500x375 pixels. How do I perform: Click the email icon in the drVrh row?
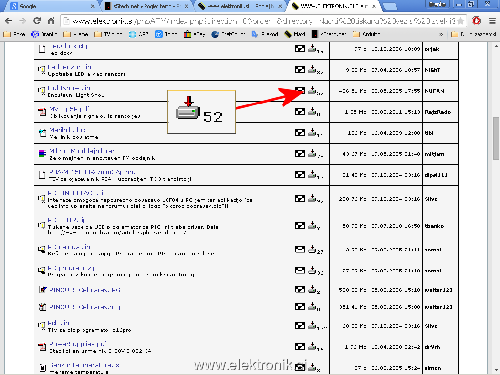pyautogui.click(x=300, y=347)
